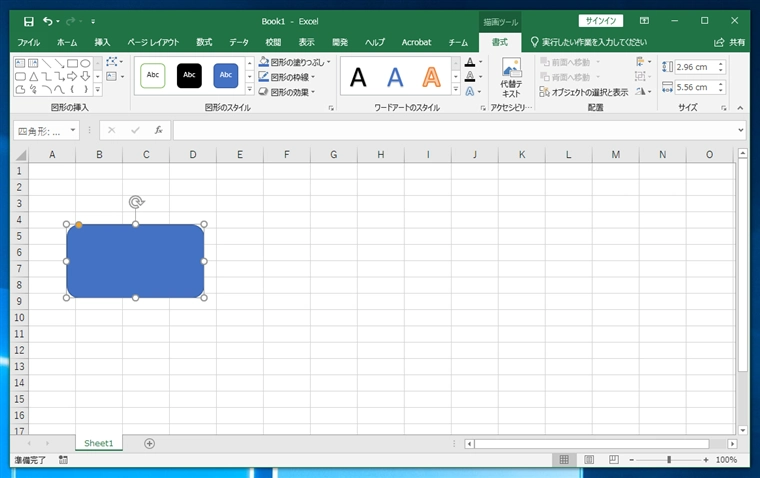The height and width of the screenshot is (478, 760).
Task: Click the shape width field 5.56 cm
Action: (696, 87)
